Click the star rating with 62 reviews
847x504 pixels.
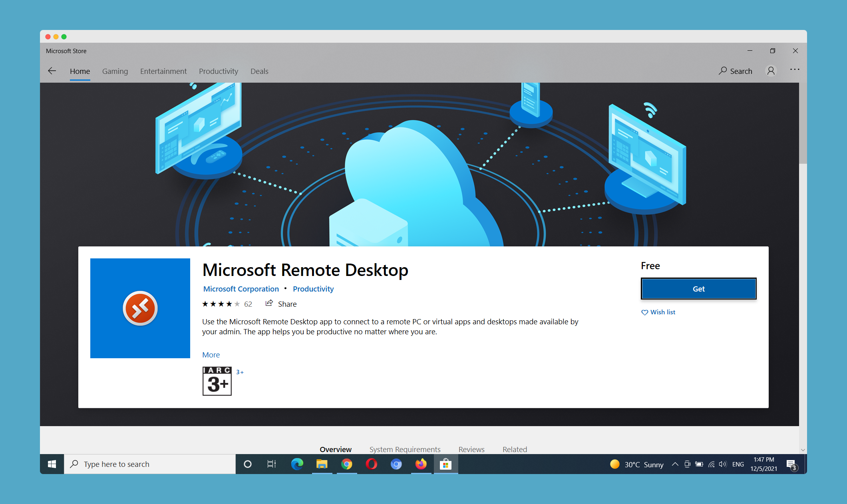[x=227, y=304]
